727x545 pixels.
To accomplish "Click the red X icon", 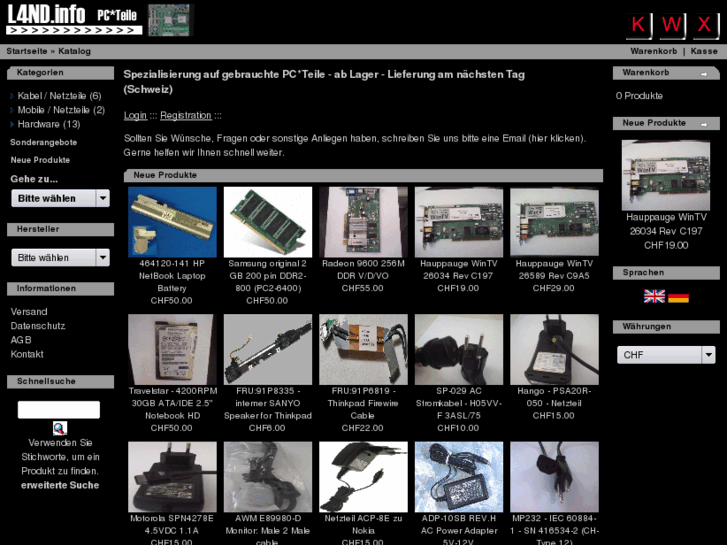I will point(705,25).
